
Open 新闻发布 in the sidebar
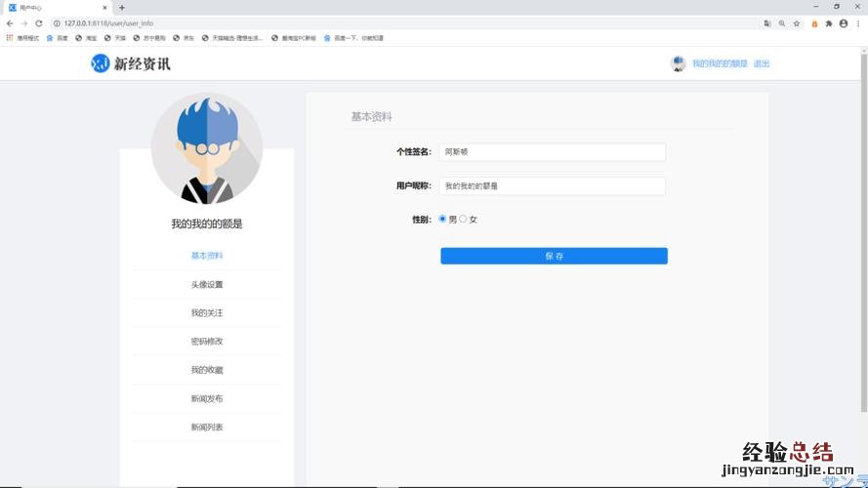pyautogui.click(x=207, y=398)
